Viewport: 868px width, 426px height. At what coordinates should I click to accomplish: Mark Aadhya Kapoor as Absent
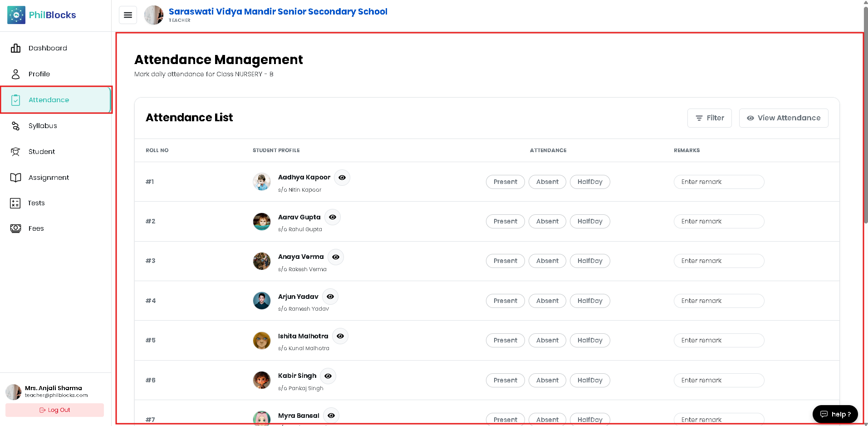coord(547,182)
